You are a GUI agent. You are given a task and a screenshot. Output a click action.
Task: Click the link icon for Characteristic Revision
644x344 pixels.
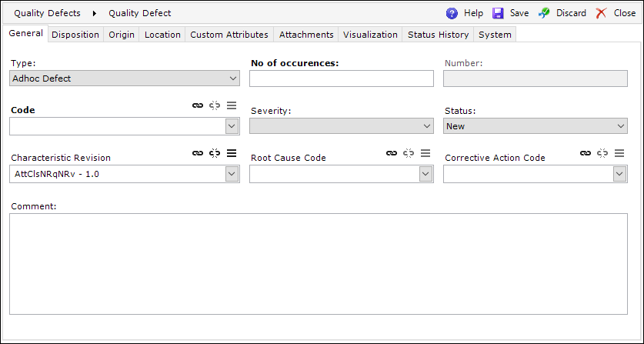(x=198, y=153)
